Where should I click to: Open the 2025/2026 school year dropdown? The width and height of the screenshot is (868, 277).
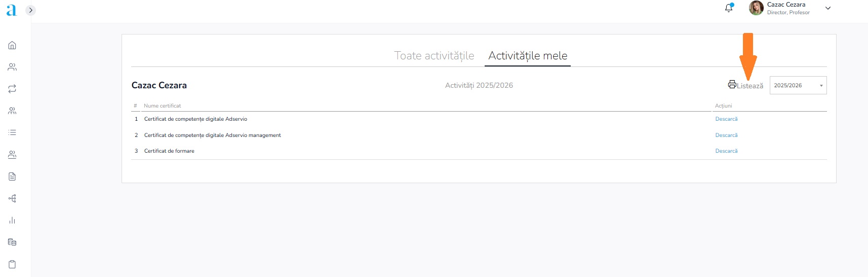pyautogui.click(x=798, y=85)
